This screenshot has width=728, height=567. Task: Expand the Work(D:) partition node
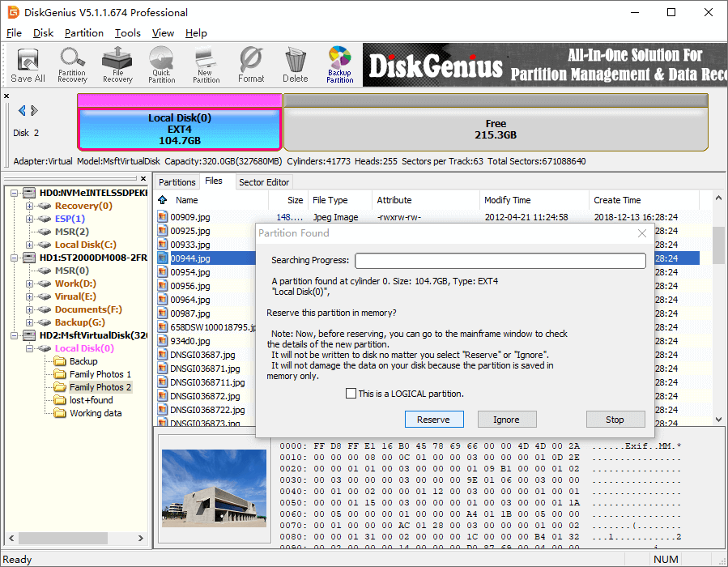tap(30, 283)
